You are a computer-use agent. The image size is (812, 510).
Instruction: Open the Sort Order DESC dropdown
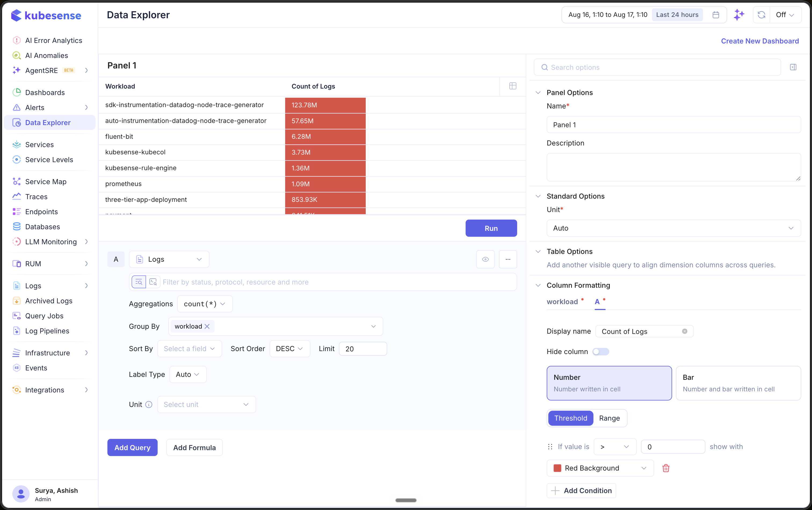(289, 348)
